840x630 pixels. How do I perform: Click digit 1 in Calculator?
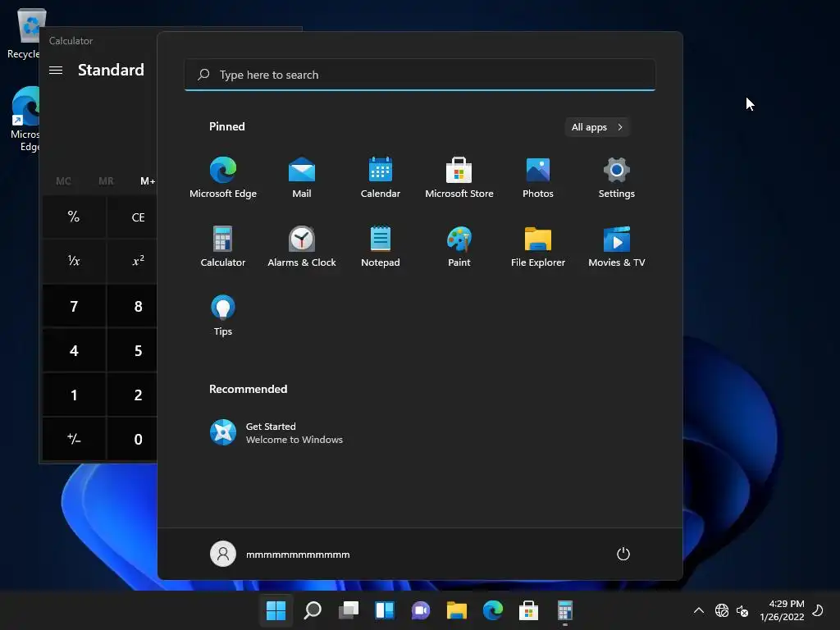(74, 395)
